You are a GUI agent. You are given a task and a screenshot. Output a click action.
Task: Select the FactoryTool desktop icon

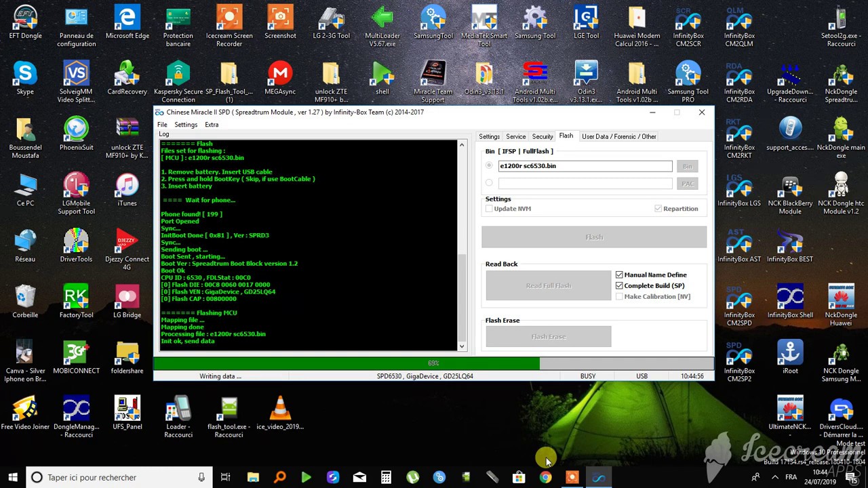76,302
